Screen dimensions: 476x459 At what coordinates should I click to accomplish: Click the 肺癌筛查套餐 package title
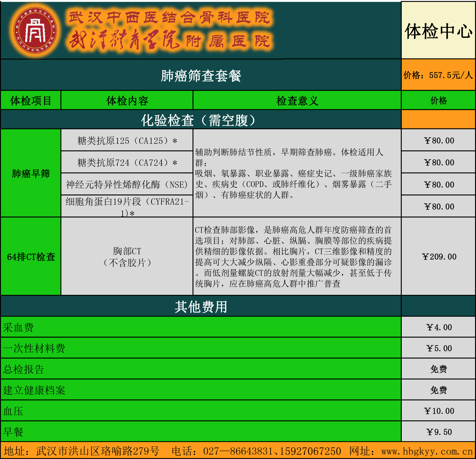201,76
